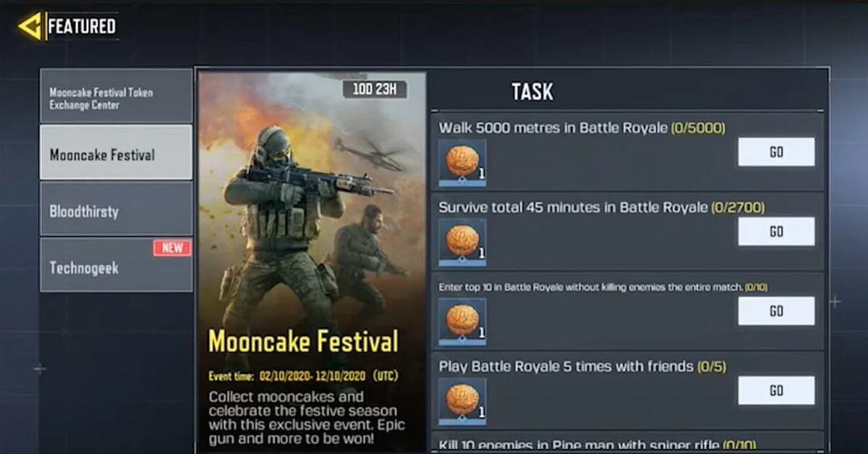Open the mooncake reward icon for Play with friends task

462,400
